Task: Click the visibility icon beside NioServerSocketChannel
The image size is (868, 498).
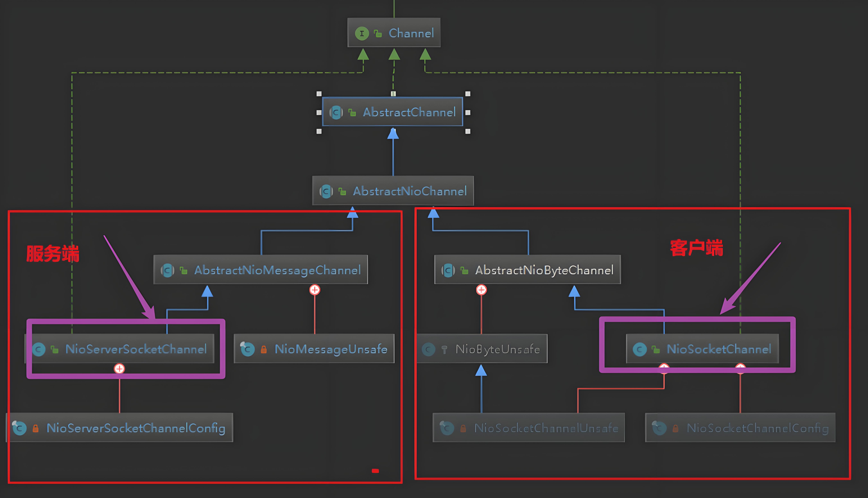Action: pyautogui.click(x=55, y=350)
